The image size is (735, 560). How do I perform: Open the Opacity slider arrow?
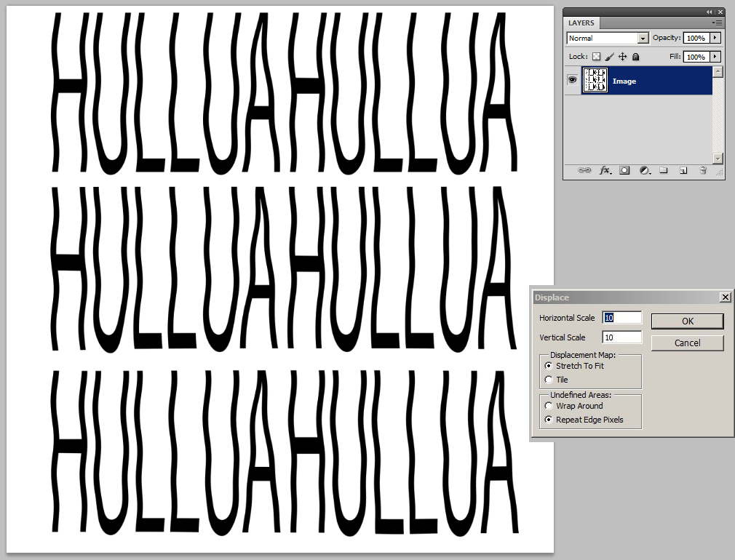[715, 38]
